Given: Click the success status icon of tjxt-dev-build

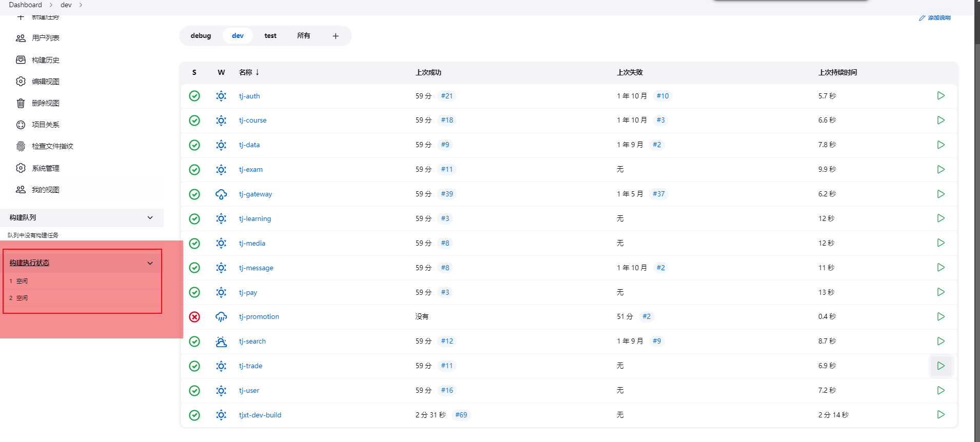Looking at the screenshot, I should pyautogui.click(x=194, y=415).
